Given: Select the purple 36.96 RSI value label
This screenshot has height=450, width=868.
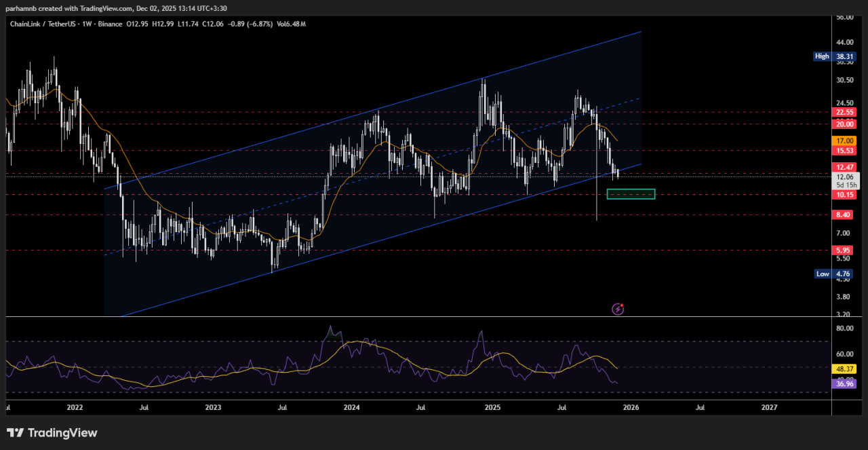Looking at the screenshot, I should (x=844, y=383).
